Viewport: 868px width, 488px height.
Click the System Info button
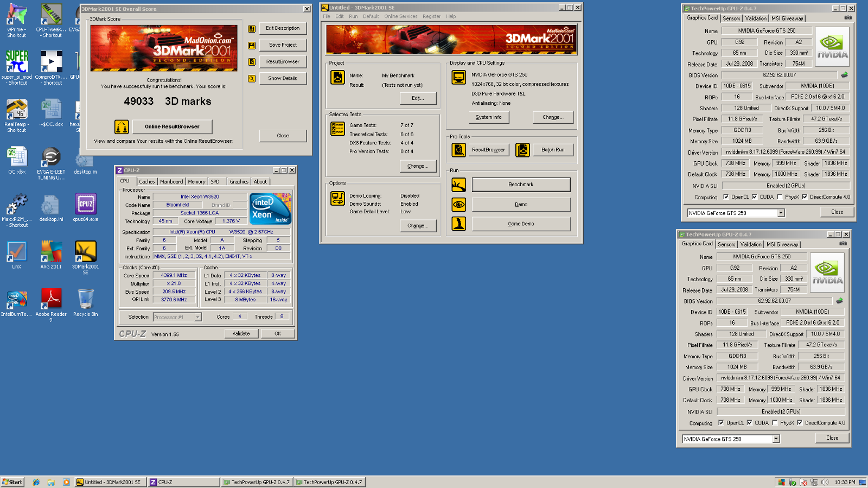pos(488,117)
